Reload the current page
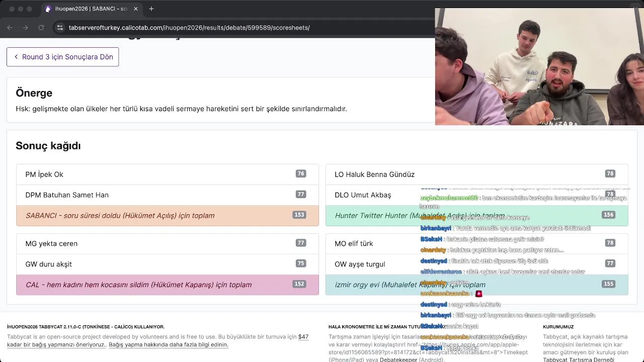 tap(41, 28)
